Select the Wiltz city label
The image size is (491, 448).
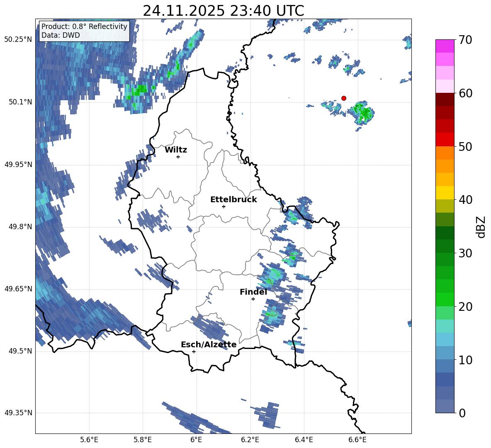pyautogui.click(x=176, y=150)
